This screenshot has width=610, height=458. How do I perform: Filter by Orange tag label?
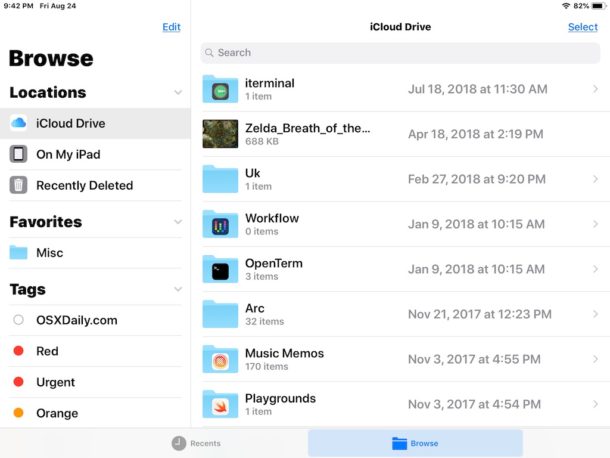[x=57, y=413]
